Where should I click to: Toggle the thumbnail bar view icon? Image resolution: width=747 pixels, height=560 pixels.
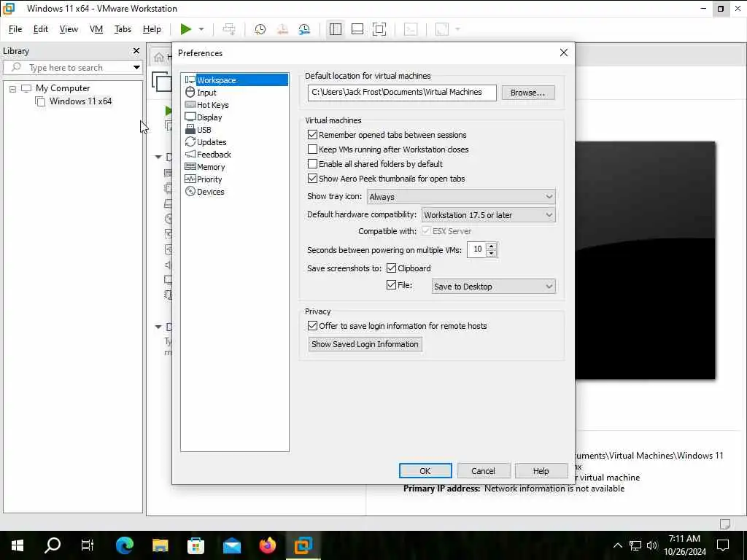(x=357, y=29)
